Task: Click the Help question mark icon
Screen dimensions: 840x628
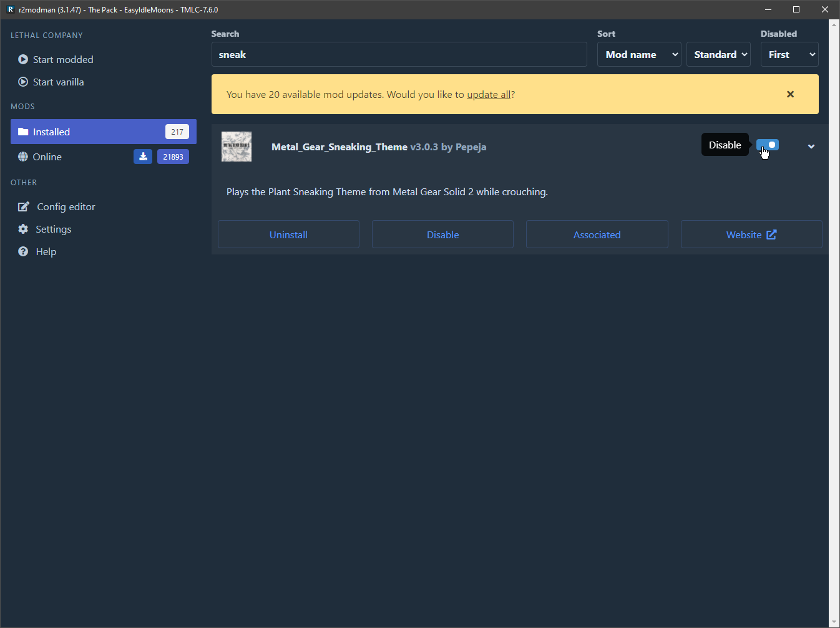Action: [x=23, y=251]
